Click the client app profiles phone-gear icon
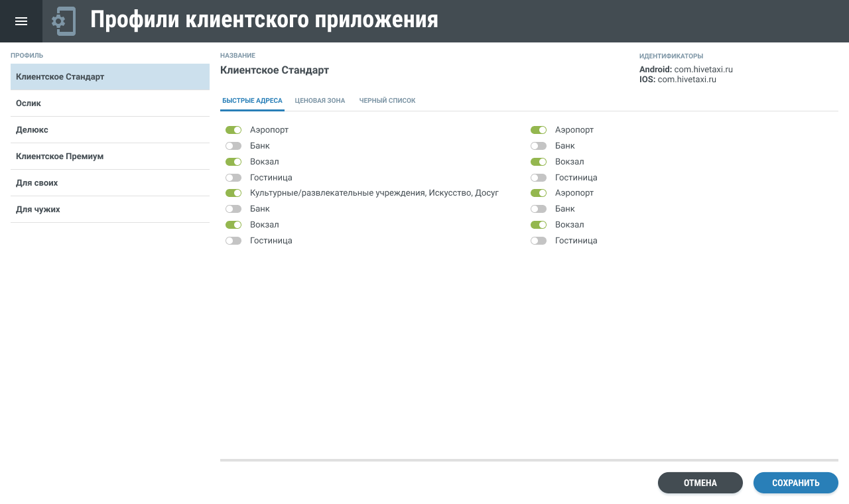The height and width of the screenshot is (504, 849). [64, 21]
